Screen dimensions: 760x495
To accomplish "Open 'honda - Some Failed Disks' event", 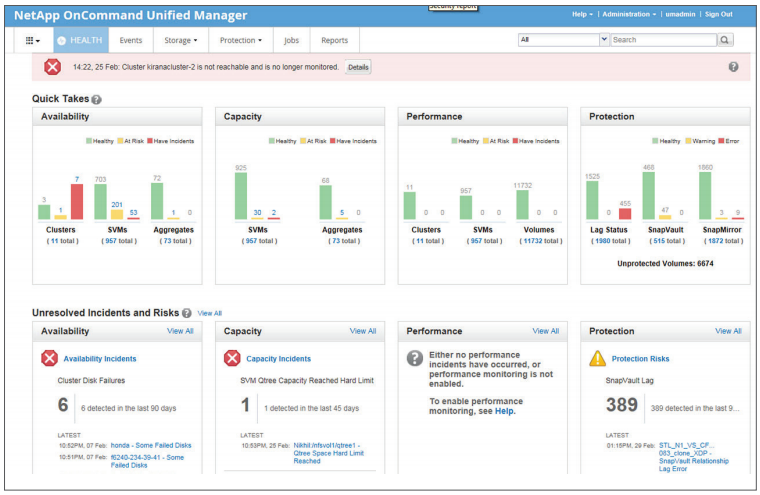I will [151, 445].
